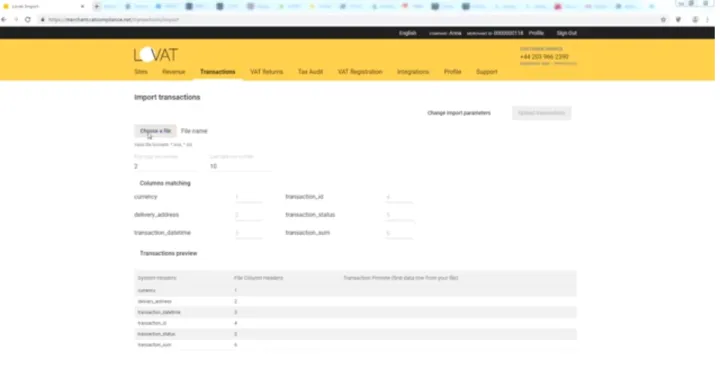Viewport: 720px width, 372px height.
Task: Click Change import parameters link
Action: 459,113
